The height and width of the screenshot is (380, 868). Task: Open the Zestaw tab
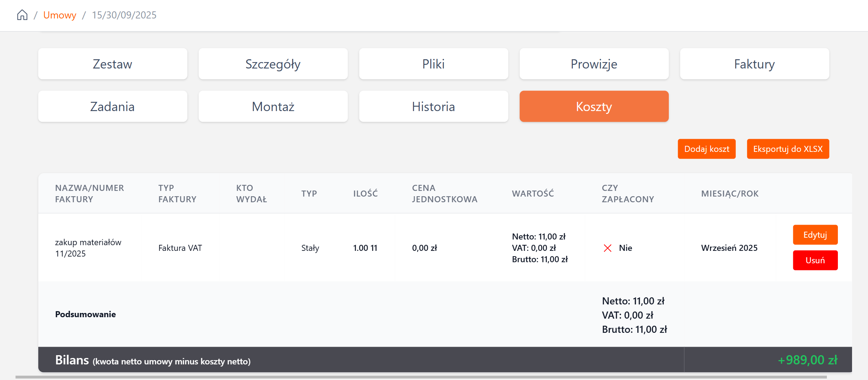point(112,64)
